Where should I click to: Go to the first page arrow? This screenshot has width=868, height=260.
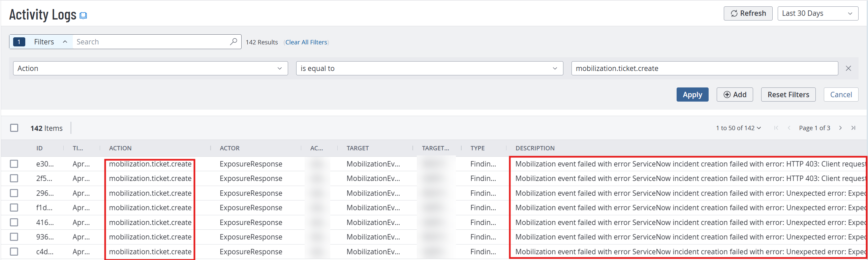(x=776, y=128)
